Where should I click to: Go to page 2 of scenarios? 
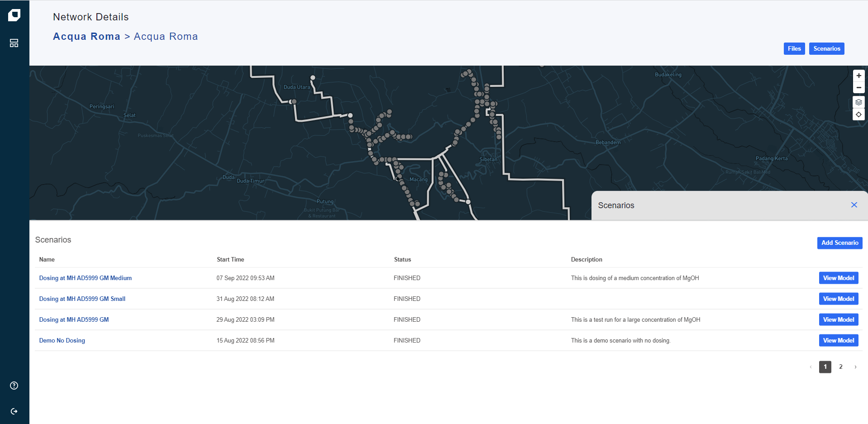tap(840, 367)
